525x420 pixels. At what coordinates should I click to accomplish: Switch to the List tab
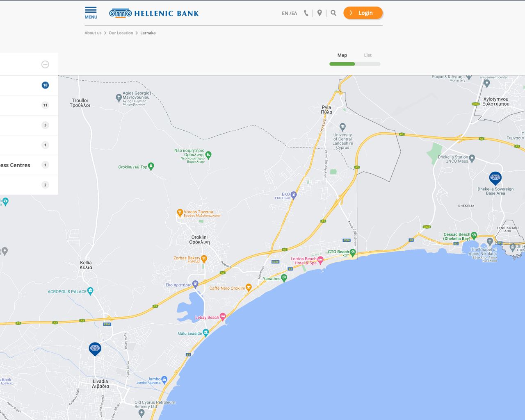(367, 55)
